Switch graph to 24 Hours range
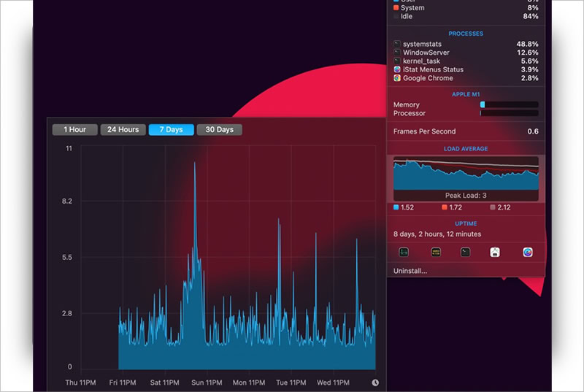Screen dimensions: 584x392 pyautogui.click(x=123, y=129)
